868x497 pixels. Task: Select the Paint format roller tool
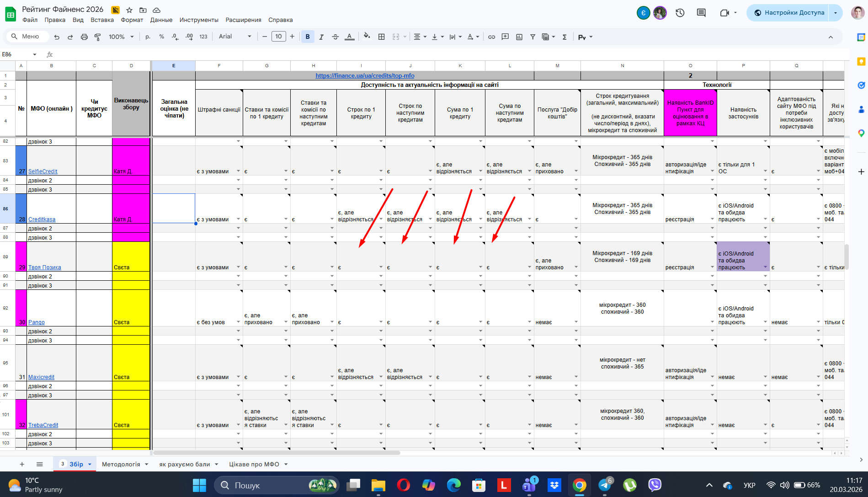coord(97,37)
